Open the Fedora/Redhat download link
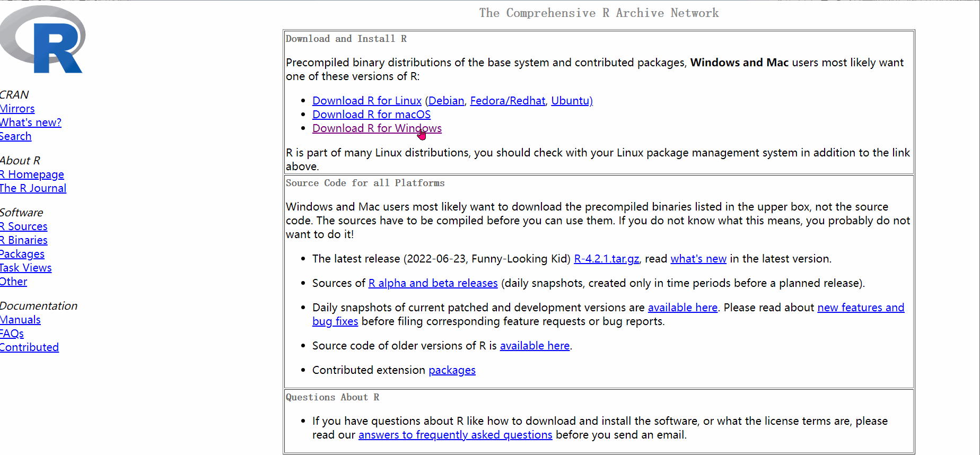 coord(507,101)
